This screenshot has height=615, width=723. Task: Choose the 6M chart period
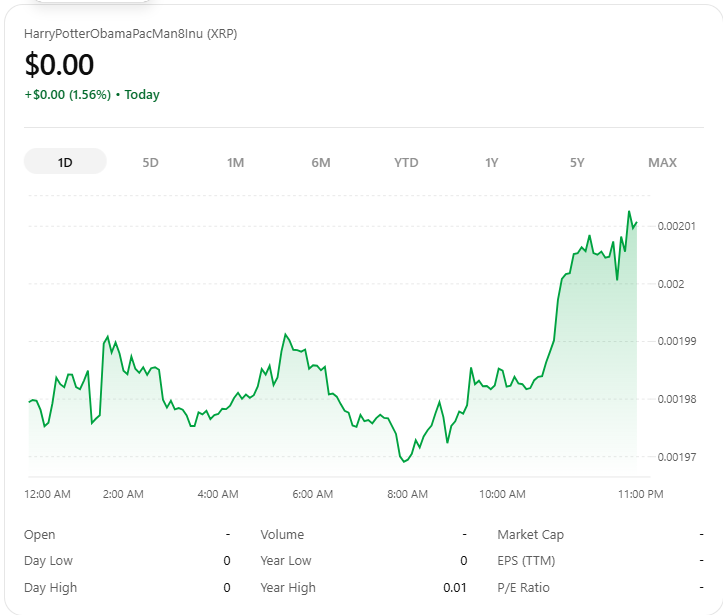click(321, 162)
